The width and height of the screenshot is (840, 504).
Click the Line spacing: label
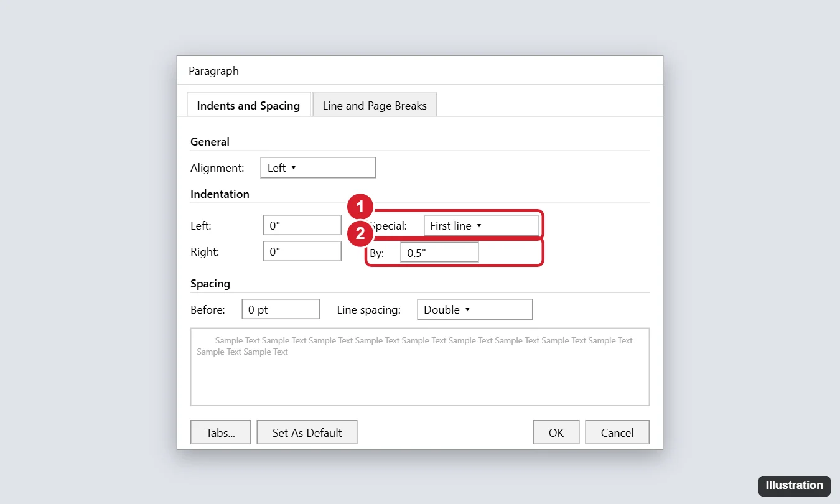point(368,309)
